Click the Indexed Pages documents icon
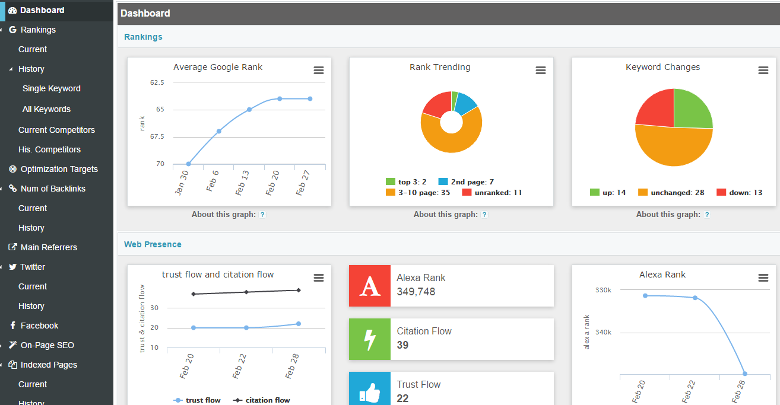 13,365
